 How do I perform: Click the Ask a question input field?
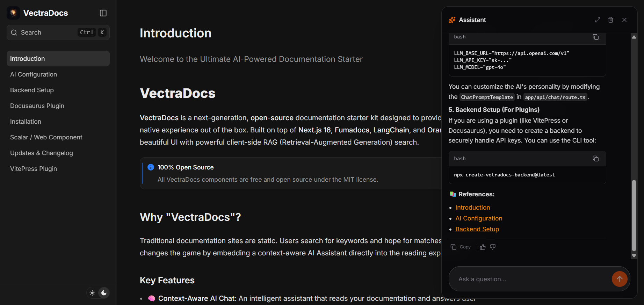click(x=533, y=279)
